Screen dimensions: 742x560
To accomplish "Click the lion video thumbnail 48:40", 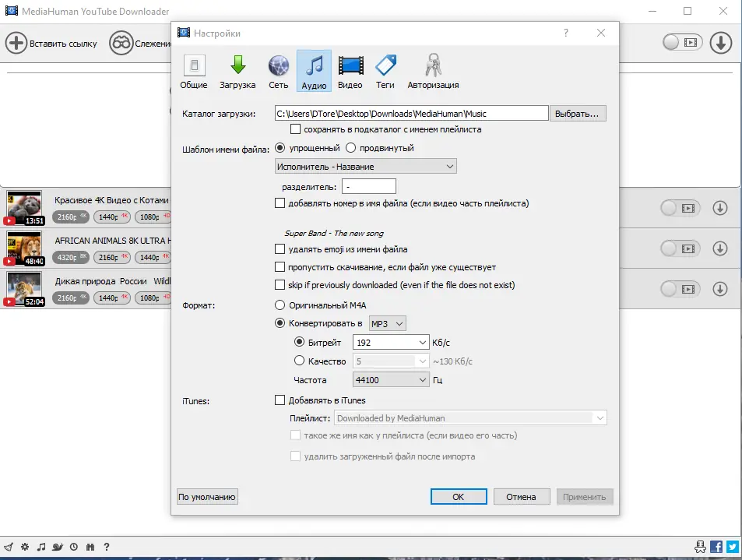I will [24, 248].
